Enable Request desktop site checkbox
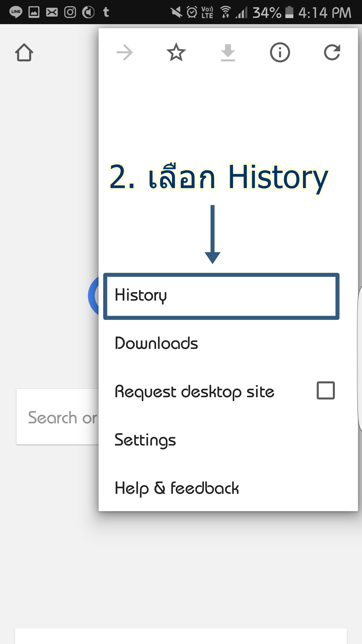The height and width of the screenshot is (644, 362). pyautogui.click(x=326, y=390)
